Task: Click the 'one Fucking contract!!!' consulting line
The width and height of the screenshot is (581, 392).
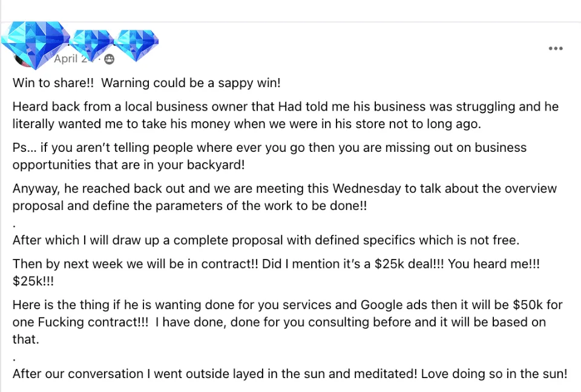Action: click(280, 322)
